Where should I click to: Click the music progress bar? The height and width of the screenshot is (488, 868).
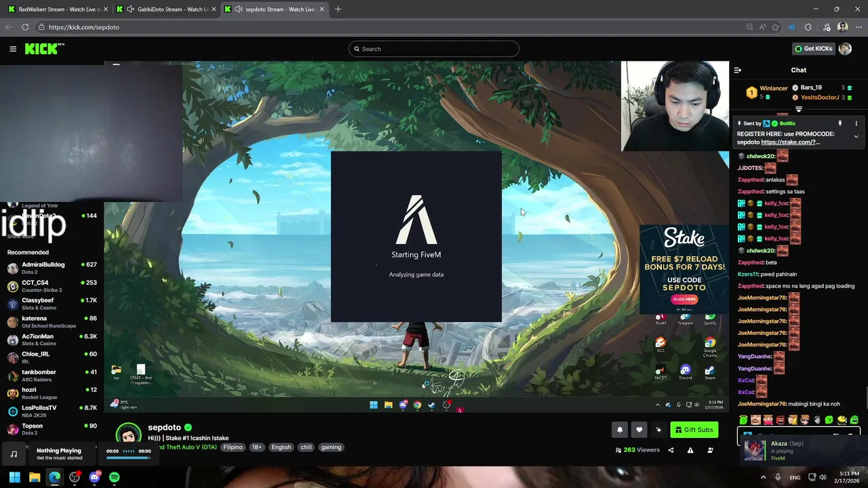tap(128, 457)
